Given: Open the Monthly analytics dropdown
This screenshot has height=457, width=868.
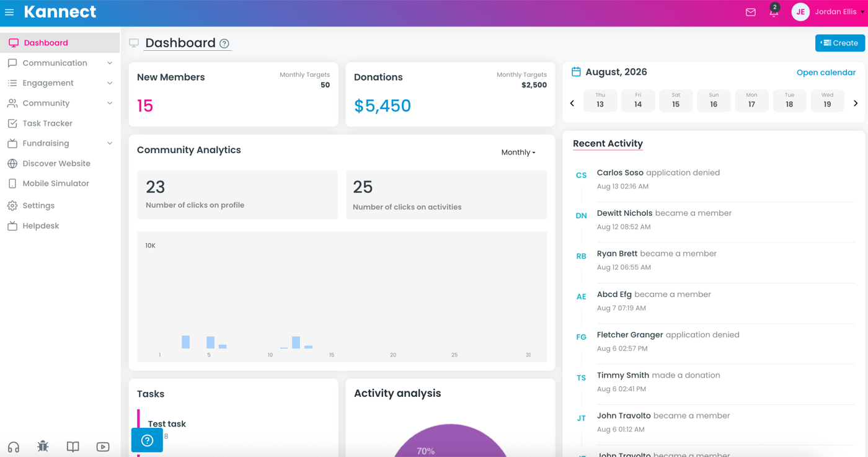Looking at the screenshot, I should click(x=518, y=153).
